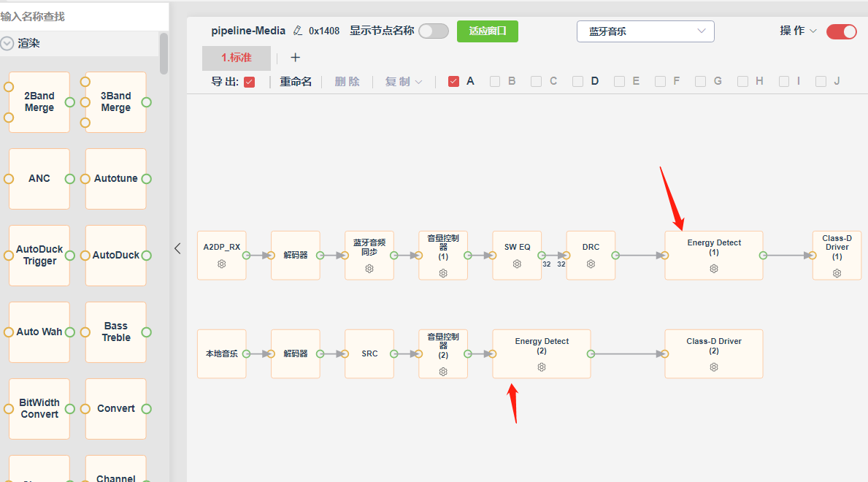Open settings gear on A2DP_RX node

[221, 264]
